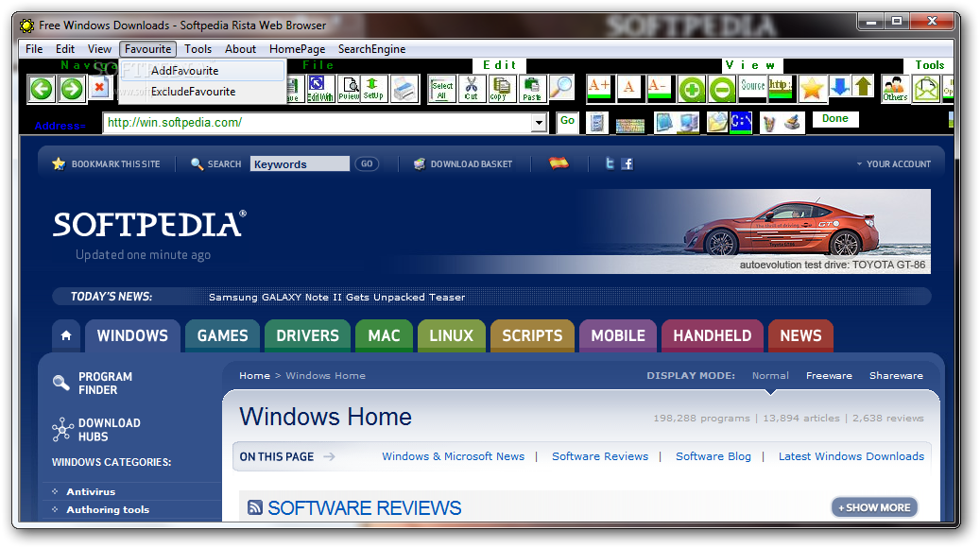Switch to the Games tab

(222, 335)
